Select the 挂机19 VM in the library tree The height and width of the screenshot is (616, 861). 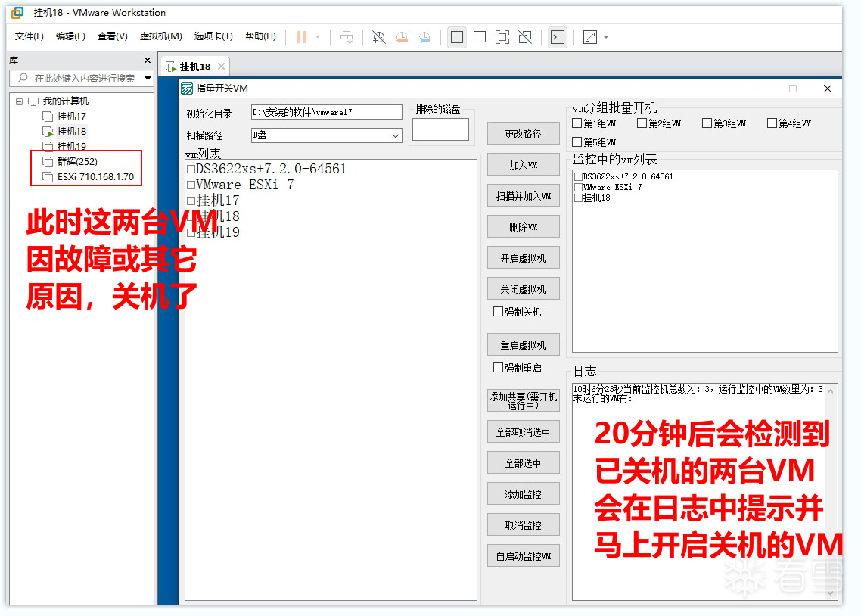tap(71, 147)
